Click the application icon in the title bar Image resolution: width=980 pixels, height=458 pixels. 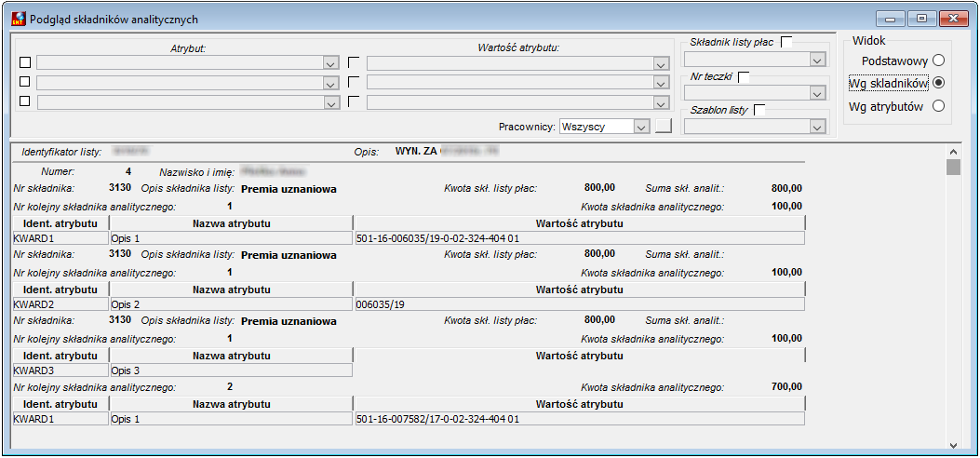tap(19, 19)
